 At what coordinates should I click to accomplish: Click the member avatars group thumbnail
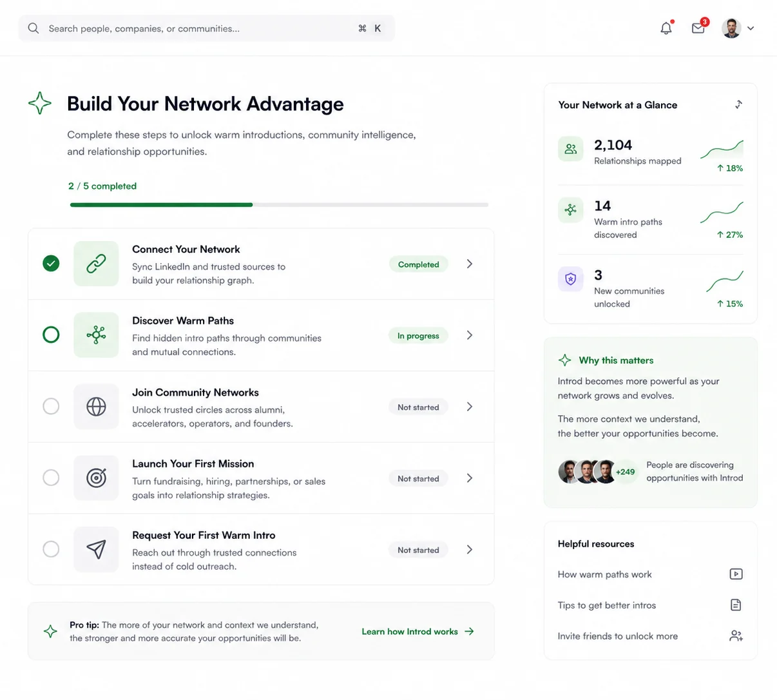[588, 472]
